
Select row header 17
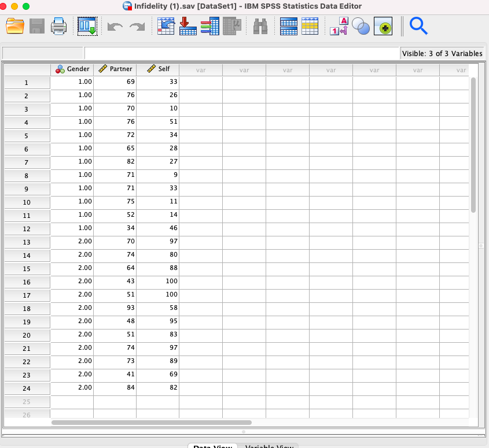pos(27,295)
